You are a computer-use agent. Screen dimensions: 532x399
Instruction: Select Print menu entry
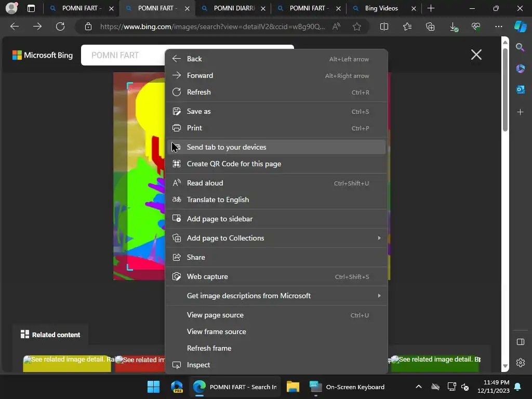pos(276,128)
